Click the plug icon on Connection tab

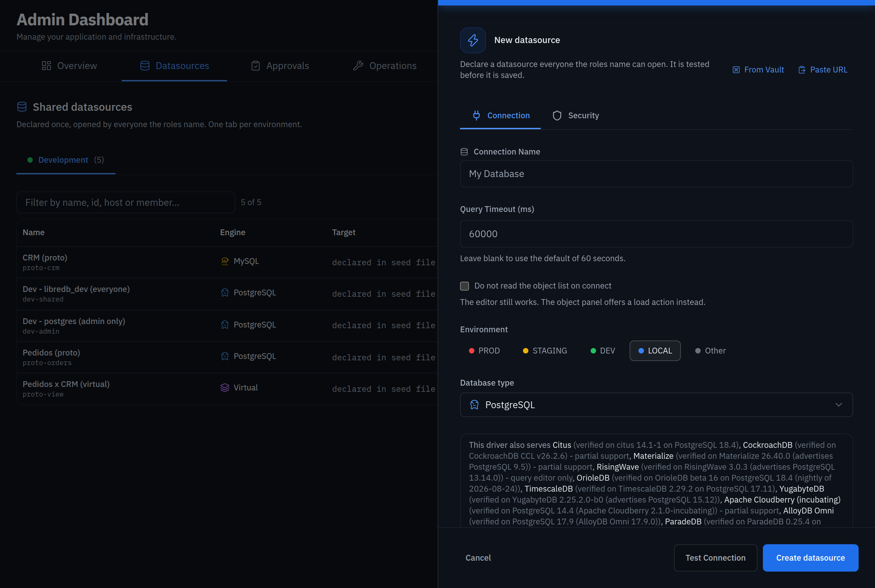coord(476,116)
